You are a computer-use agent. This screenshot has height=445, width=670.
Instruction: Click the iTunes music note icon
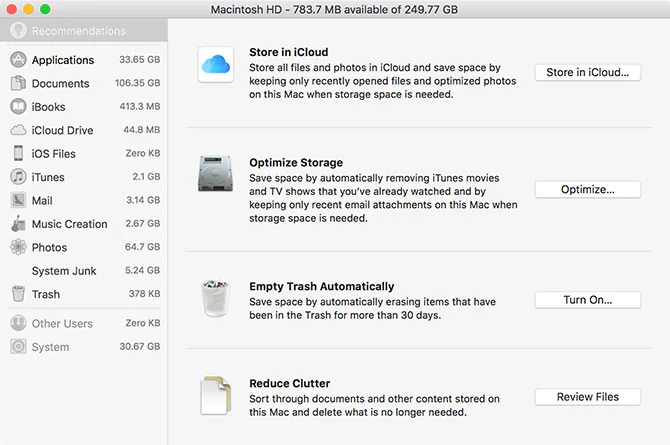pos(18,177)
